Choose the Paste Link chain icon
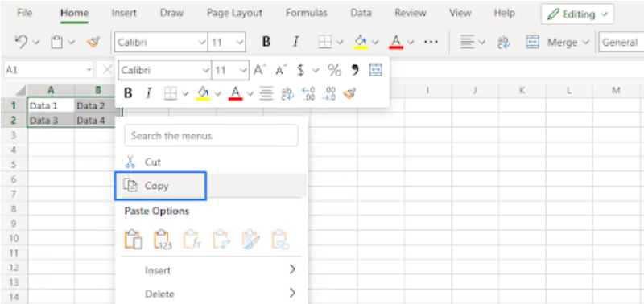Image resolution: width=644 pixels, height=304 pixels. pyautogui.click(x=281, y=239)
